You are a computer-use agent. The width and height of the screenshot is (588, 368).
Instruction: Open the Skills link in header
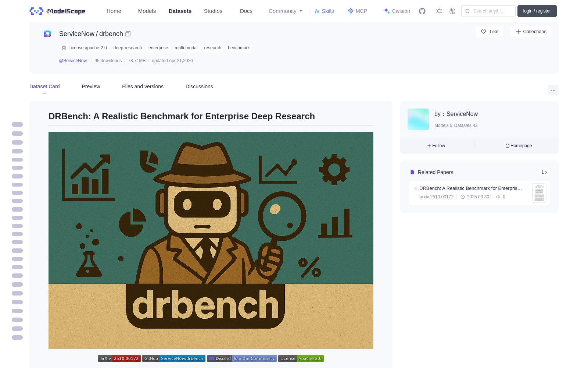click(x=325, y=11)
